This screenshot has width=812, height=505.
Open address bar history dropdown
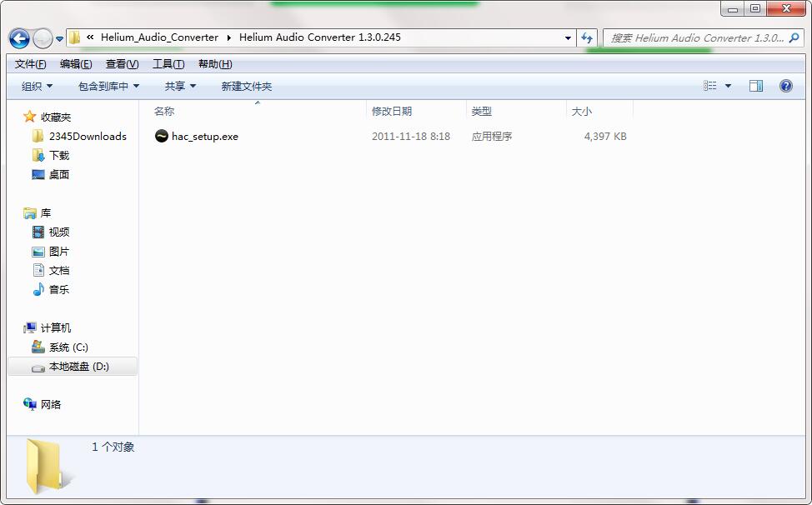point(568,37)
